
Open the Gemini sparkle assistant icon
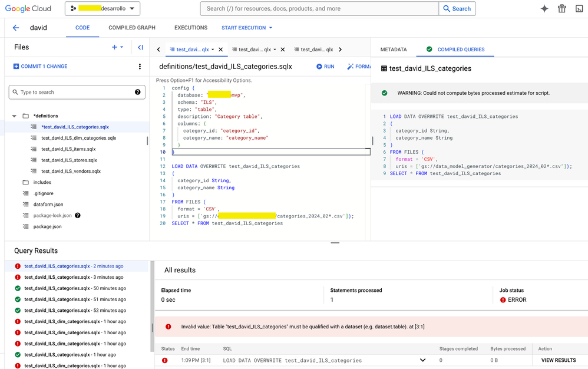544,9
